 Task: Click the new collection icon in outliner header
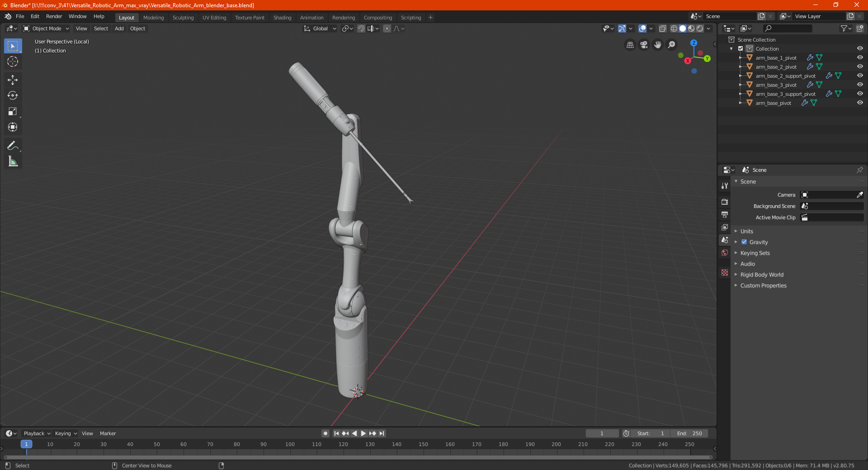(x=859, y=28)
